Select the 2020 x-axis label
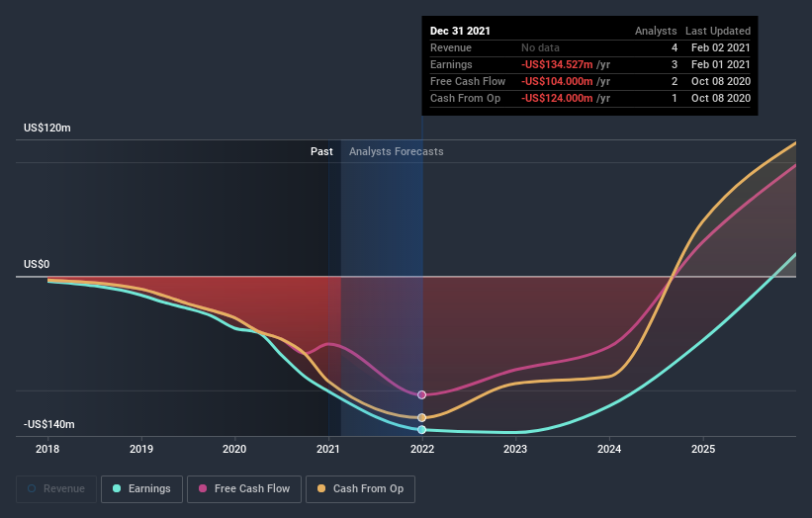This screenshot has height=518, width=812. [x=234, y=449]
